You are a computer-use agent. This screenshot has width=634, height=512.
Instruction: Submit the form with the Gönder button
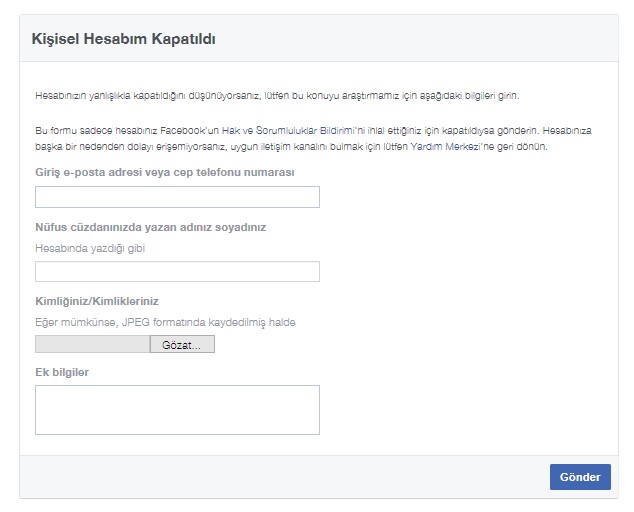580,477
